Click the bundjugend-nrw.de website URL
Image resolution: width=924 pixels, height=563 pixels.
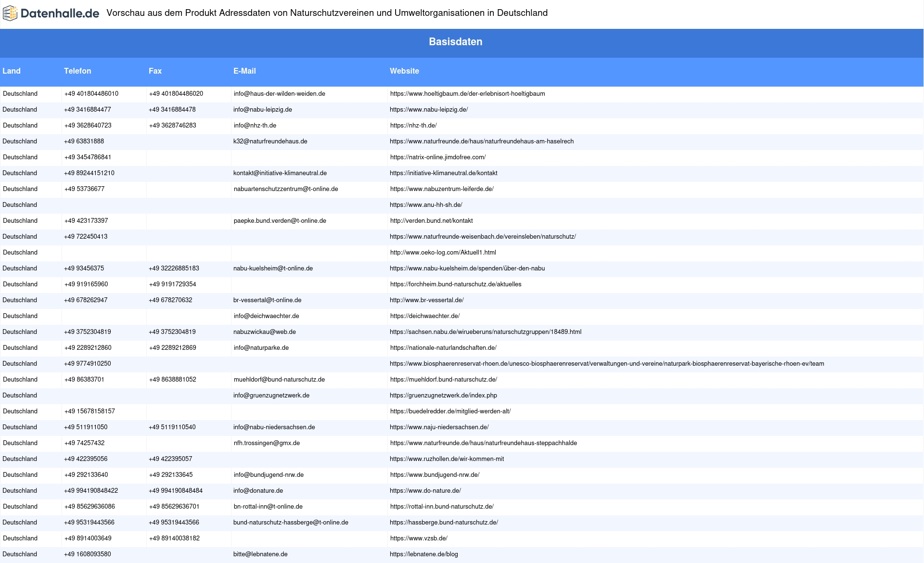tap(435, 475)
